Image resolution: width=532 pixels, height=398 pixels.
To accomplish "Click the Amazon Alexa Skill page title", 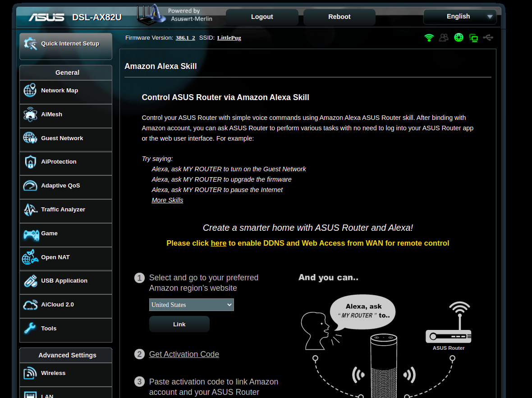I will coord(161,66).
